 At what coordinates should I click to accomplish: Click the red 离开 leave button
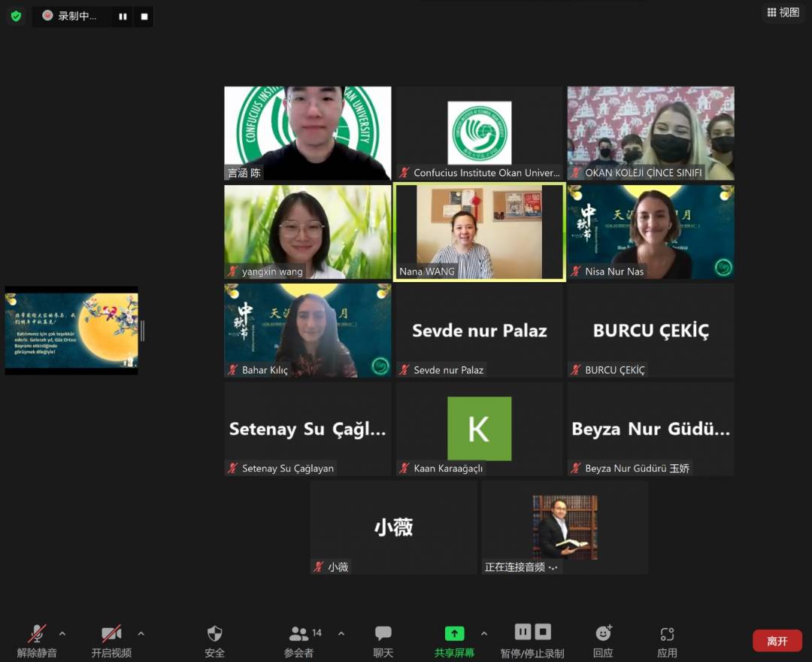click(x=777, y=641)
